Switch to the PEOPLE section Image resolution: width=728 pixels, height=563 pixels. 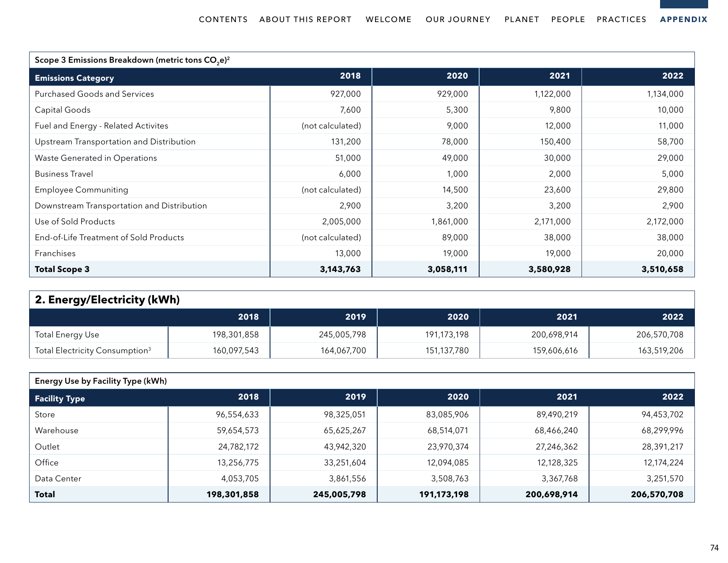tap(568, 19)
